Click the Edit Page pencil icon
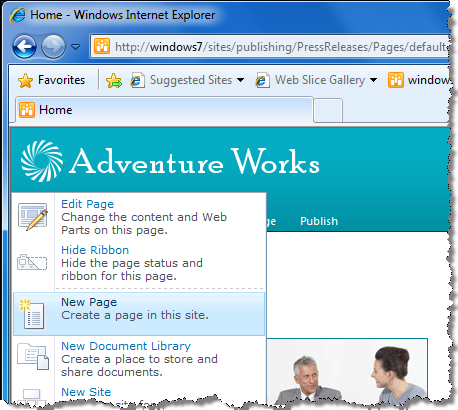Screen dimensions: 458x410 [33, 217]
